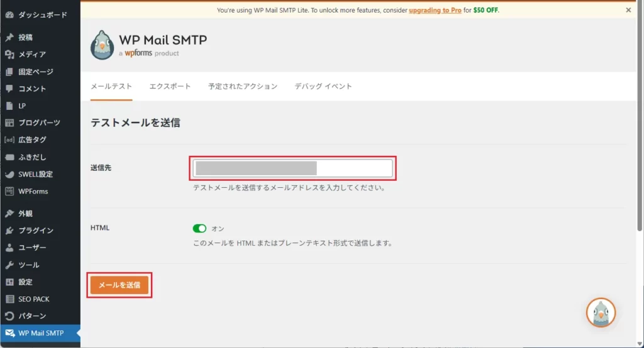Open the ツール menu label
Viewport: 644px width, 348px height.
29,265
